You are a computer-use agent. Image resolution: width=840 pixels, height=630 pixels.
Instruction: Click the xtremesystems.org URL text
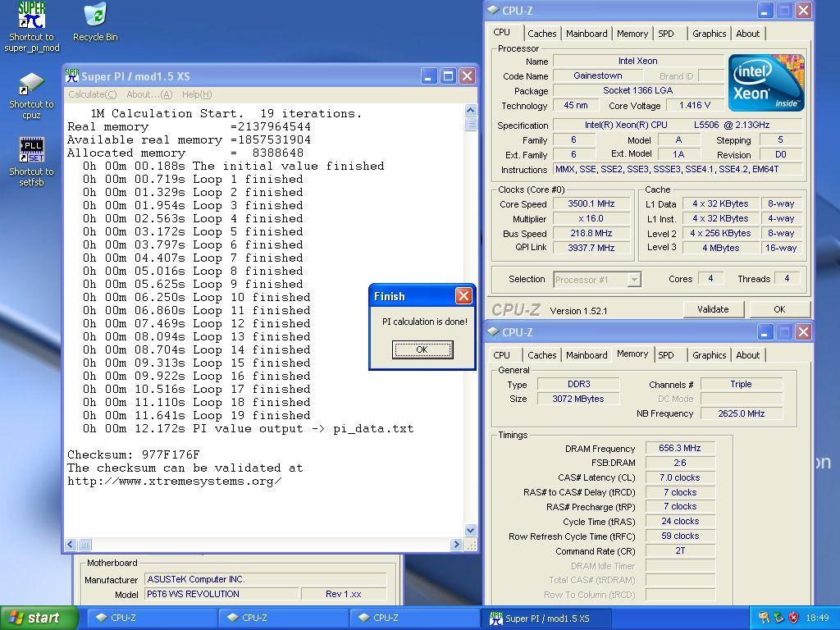174,481
